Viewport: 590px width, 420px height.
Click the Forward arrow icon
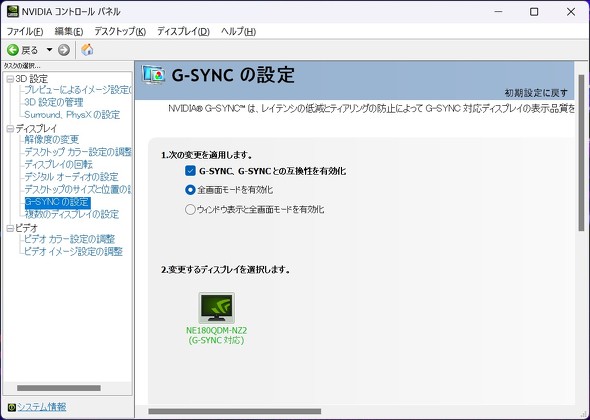(x=64, y=50)
